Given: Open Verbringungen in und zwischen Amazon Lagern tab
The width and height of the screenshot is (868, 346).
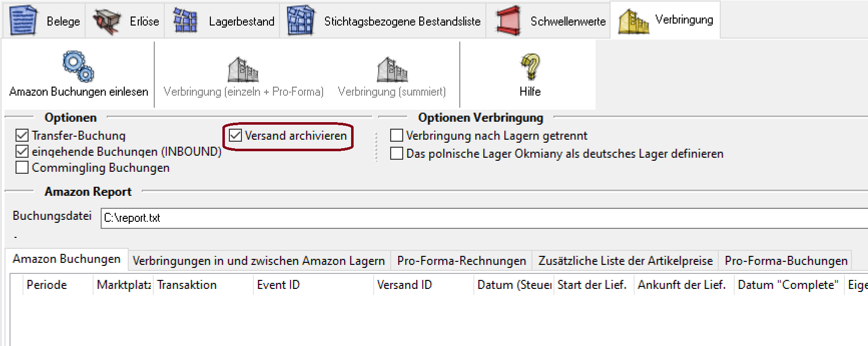Looking at the screenshot, I should tap(258, 261).
